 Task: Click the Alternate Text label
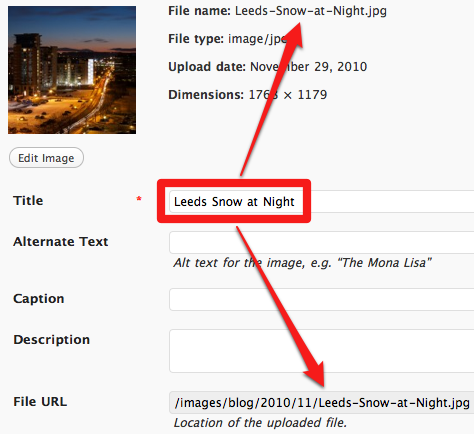61,242
